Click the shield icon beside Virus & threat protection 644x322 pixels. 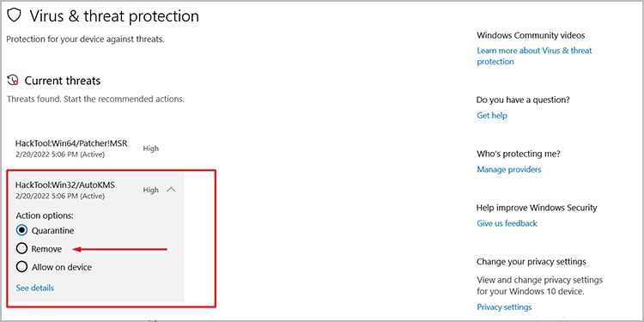pos(14,15)
